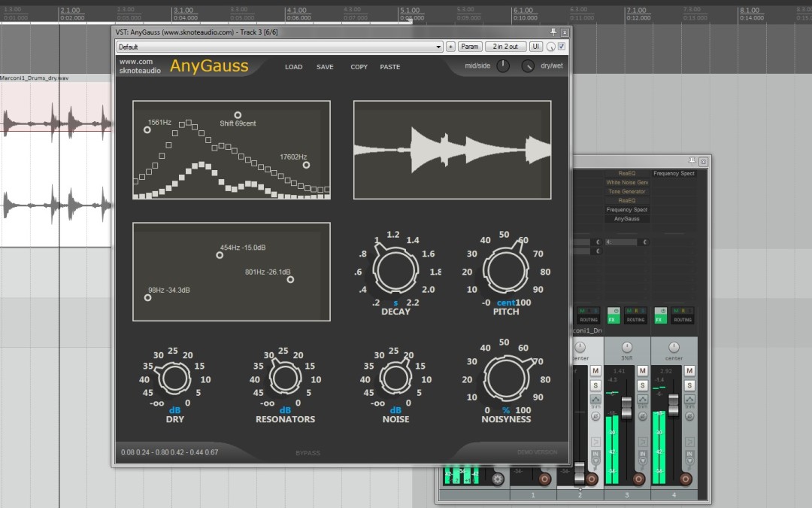
Task: Click the DECAY knob
Action: [x=395, y=271]
